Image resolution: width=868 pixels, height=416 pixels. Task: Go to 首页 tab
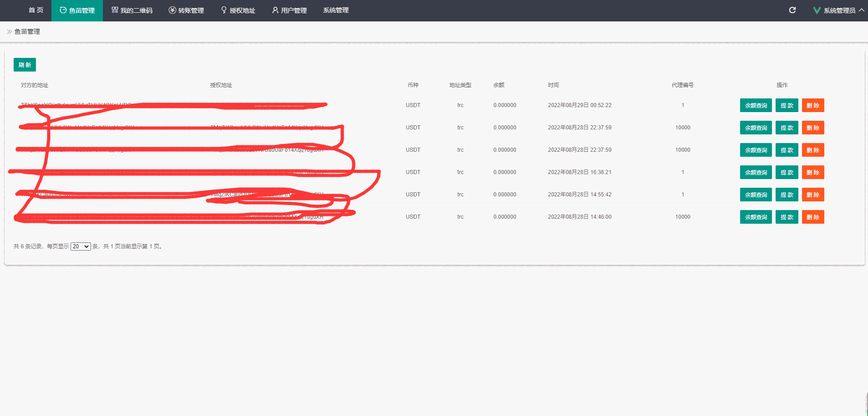pyautogui.click(x=36, y=10)
